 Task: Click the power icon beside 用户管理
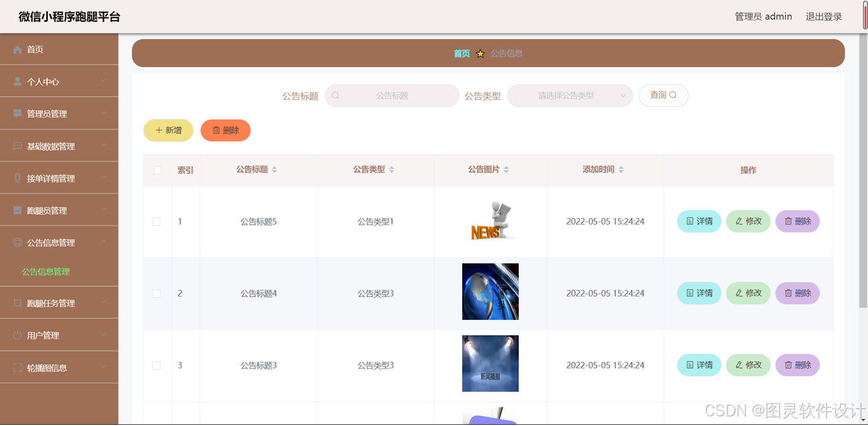point(17,335)
